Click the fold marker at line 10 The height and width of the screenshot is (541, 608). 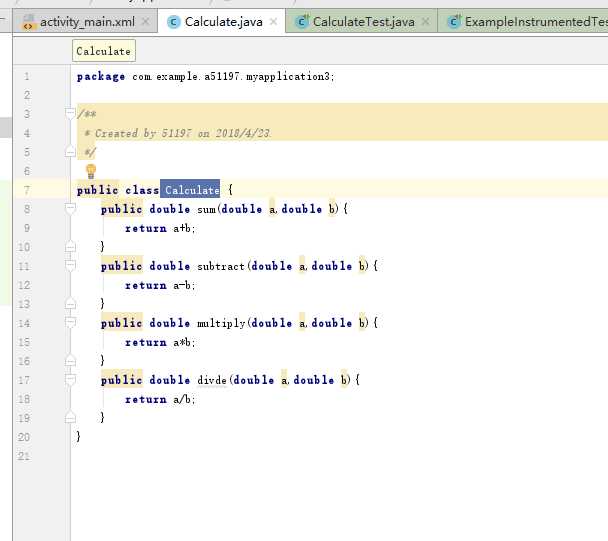point(70,246)
